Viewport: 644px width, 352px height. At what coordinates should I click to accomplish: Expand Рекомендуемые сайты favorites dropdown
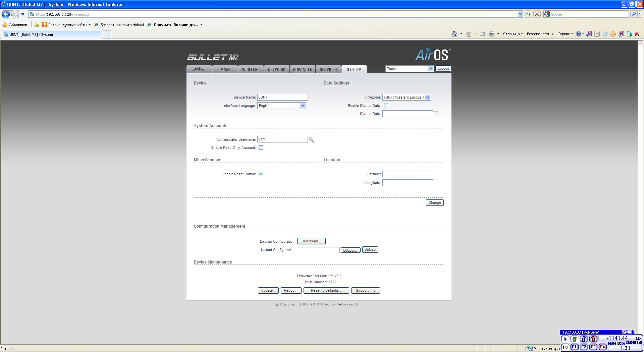click(90, 25)
